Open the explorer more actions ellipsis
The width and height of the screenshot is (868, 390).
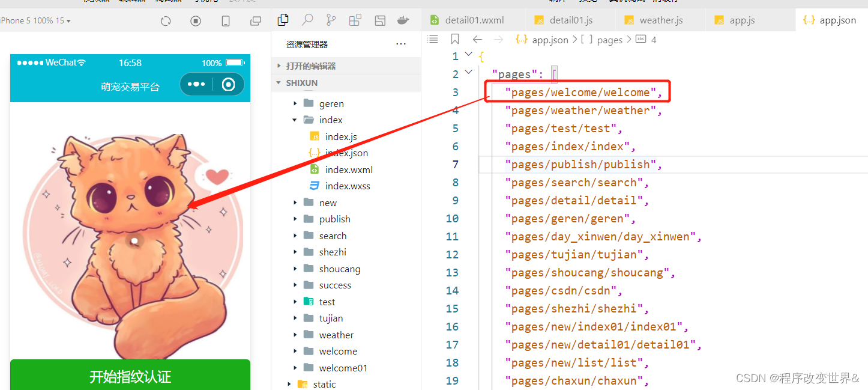click(401, 44)
